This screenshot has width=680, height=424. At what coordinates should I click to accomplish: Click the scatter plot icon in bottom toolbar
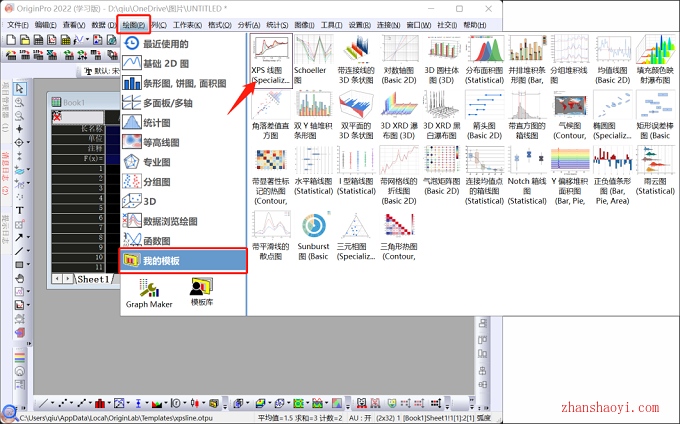pos(63,404)
